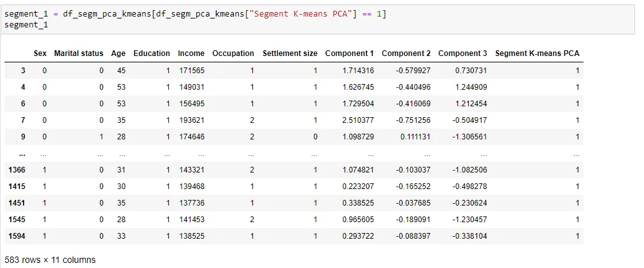Select the "Income" column header
The image size is (644, 268).
click(191, 53)
